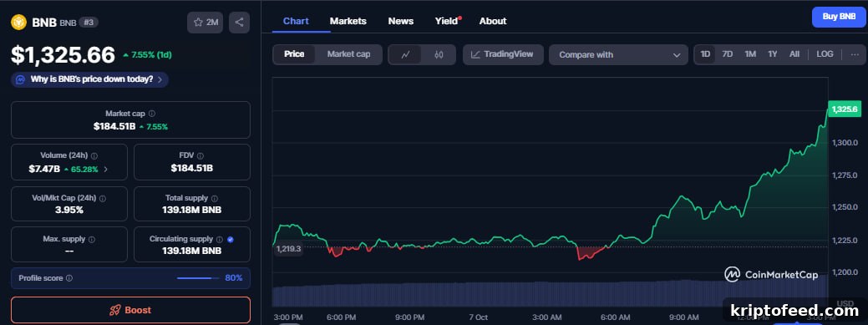This screenshot has height=325, width=868.
Task: Add BNB to watchlist via star button
Action: [205, 23]
